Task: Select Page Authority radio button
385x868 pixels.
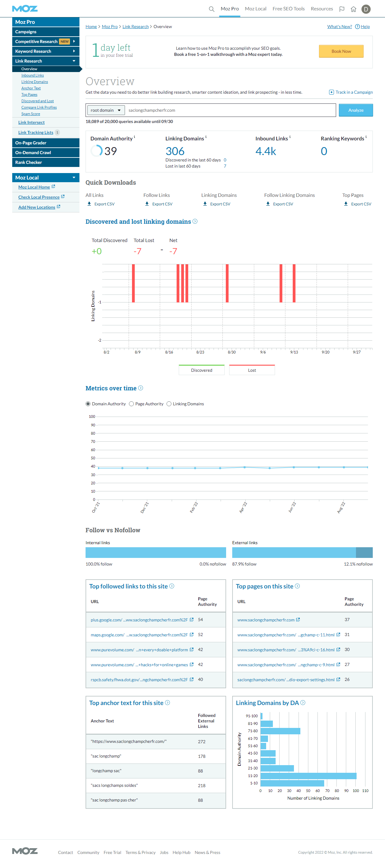Action: click(x=132, y=404)
